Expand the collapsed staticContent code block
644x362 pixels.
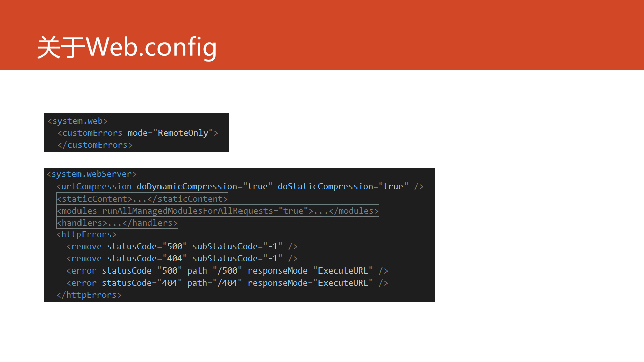coord(142,199)
